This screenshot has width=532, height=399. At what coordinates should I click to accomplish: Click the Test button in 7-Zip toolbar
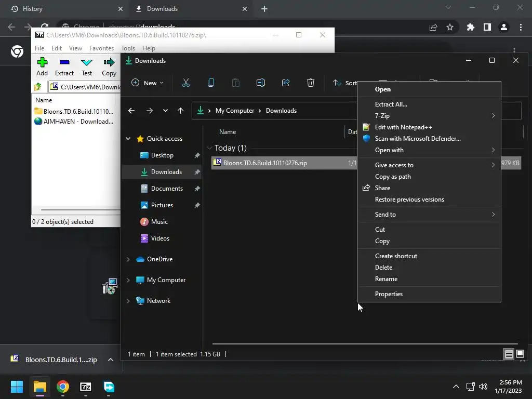(87, 67)
